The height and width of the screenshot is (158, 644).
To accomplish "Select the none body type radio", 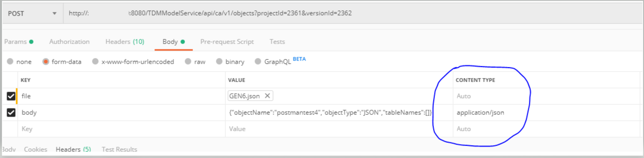I will click(x=10, y=62).
